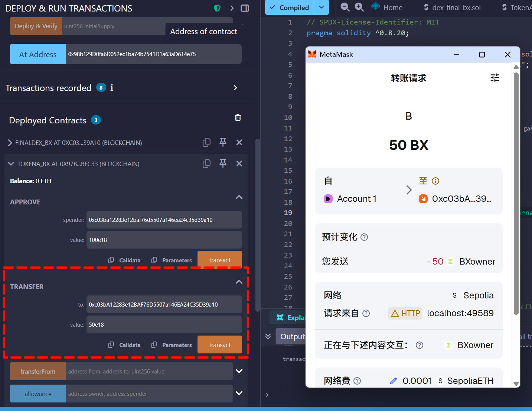
Task: Click transact button under TRANSFER
Action: (x=219, y=345)
